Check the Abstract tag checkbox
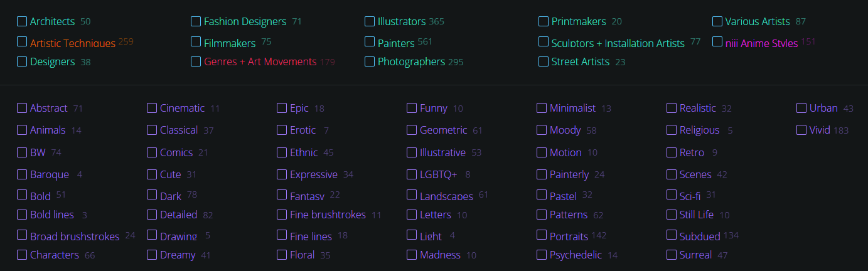This screenshot has width=868, height=271. pyautogui.click(x=22, y=108)
